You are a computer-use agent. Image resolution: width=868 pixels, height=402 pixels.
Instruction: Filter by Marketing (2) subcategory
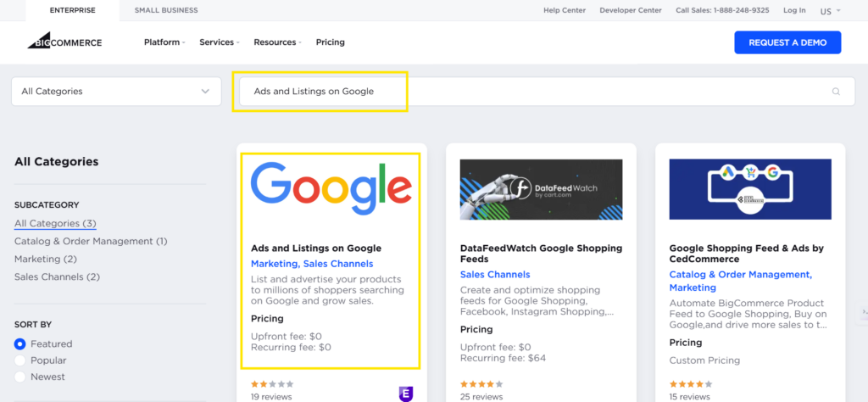[46, 260]
